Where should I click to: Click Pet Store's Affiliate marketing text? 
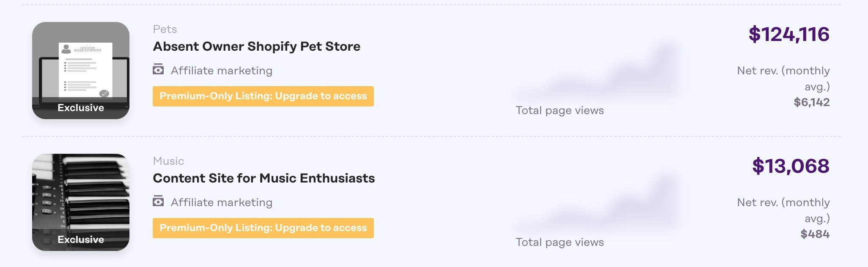[x=222, y=71]
